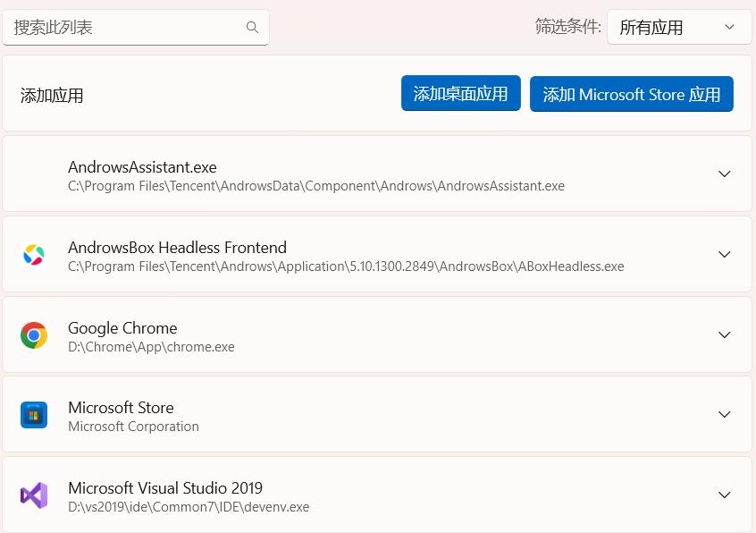Click the AndrowsAssistant.exe file path
The height and width of the screenshot is (533, 756).
316,186
